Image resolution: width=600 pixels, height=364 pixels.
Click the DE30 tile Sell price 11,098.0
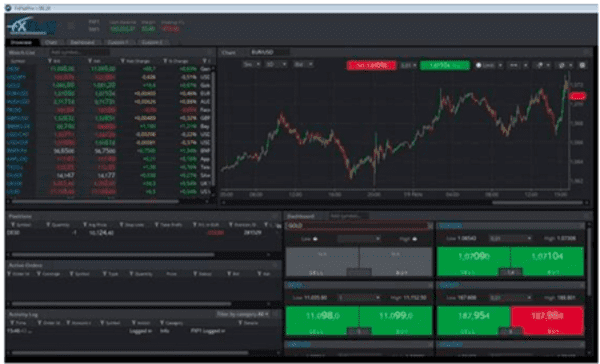pyautogui.click(x=322, y=320)
